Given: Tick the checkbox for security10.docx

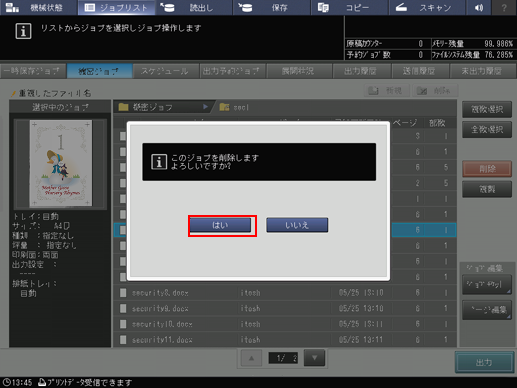Looking at the screenshot, I should 123,324.
